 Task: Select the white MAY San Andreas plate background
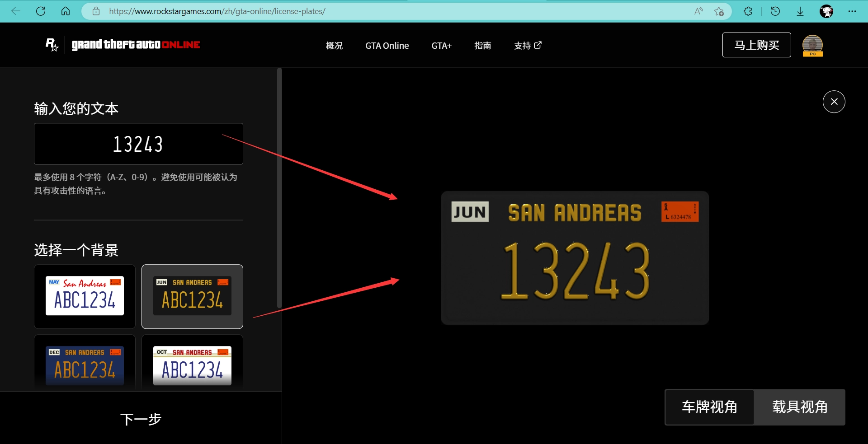85,296
